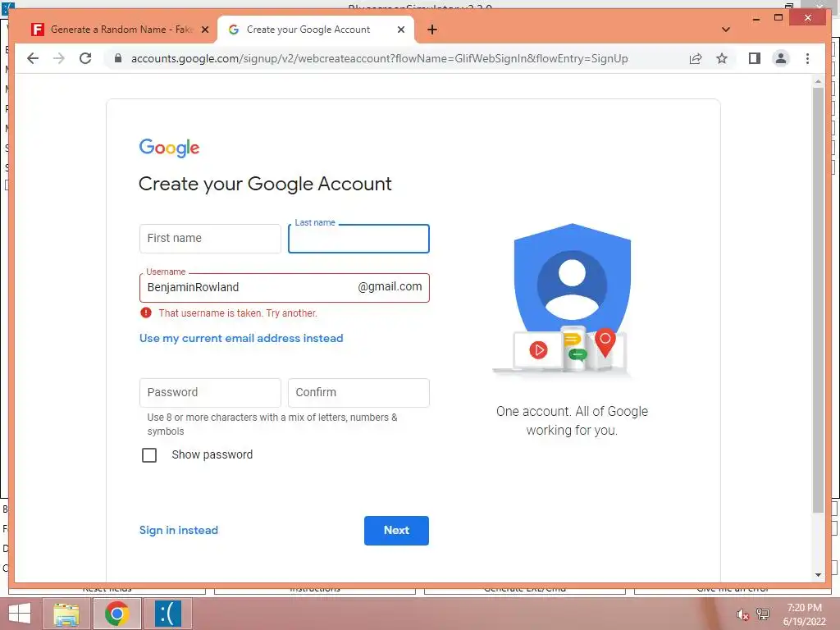Viewport: 840px width, 630px height.
Task: Click the muted volume tray icon
Action: (x=742, y=614)
